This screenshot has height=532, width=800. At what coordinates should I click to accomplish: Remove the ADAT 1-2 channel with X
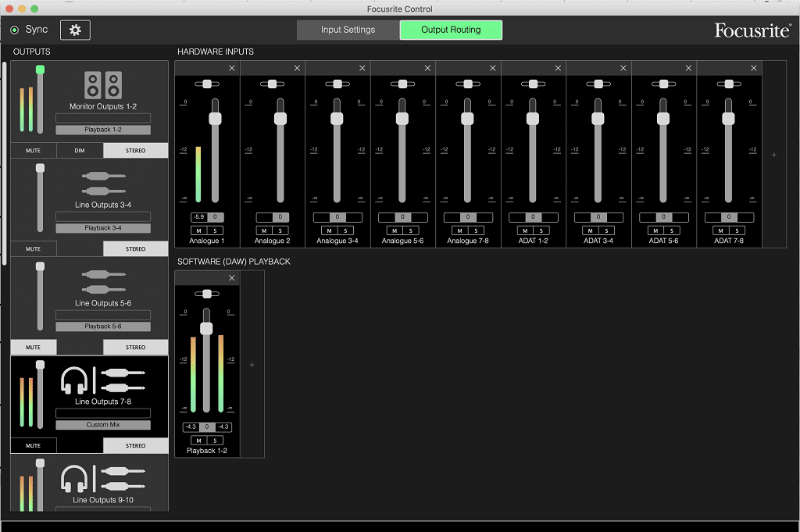[x=558, y=68]
